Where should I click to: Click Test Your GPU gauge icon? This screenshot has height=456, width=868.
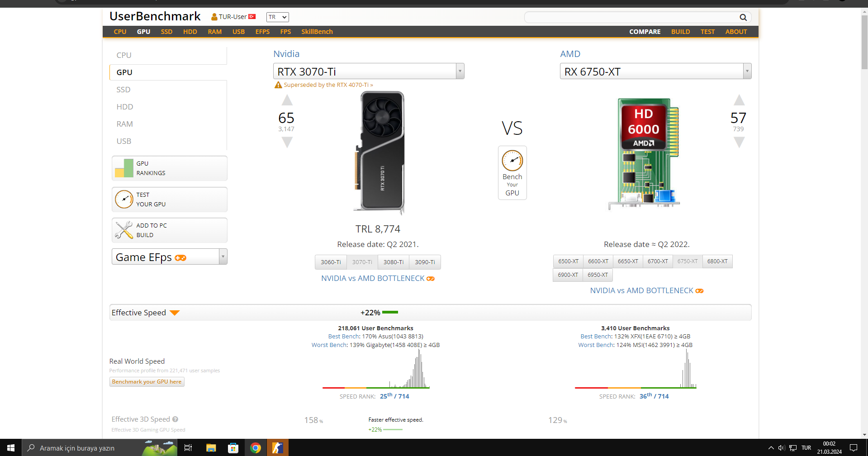[x=124, y=199]
